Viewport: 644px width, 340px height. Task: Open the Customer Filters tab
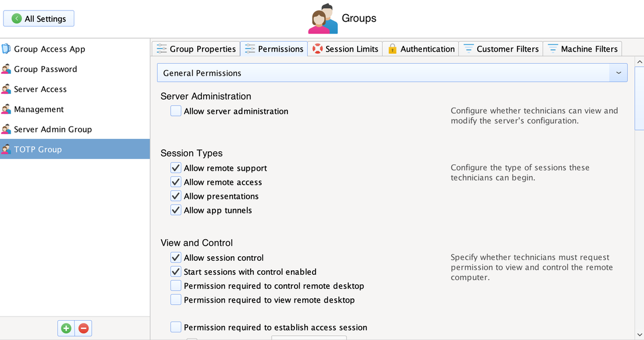[501, 49]
